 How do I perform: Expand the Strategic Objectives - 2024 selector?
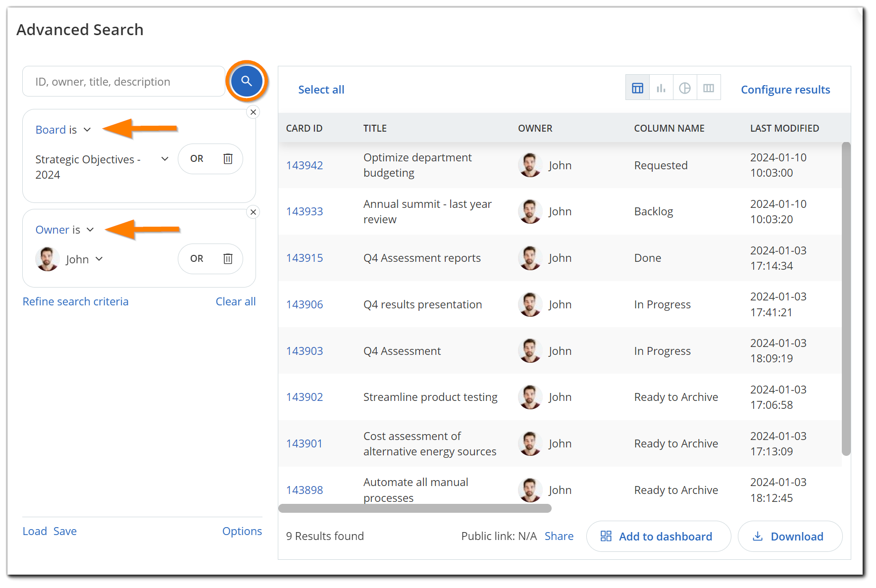tap(164, 159)
